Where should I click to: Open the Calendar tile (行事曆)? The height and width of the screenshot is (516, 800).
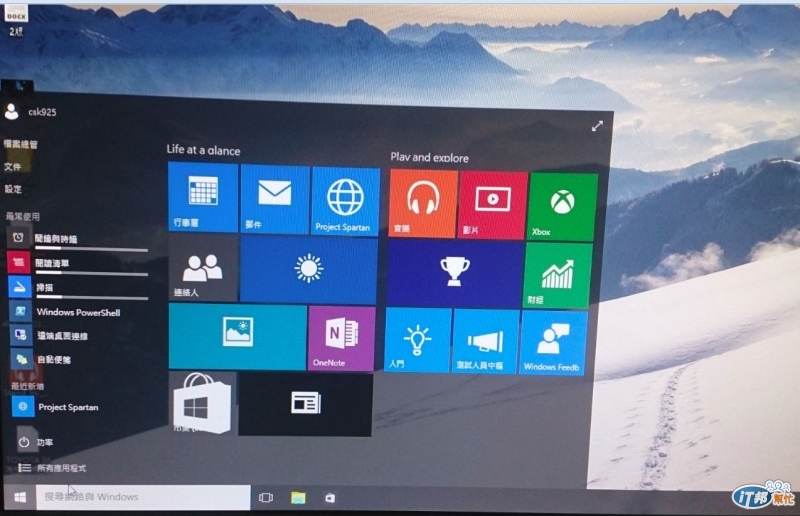(x=203, y=197)
